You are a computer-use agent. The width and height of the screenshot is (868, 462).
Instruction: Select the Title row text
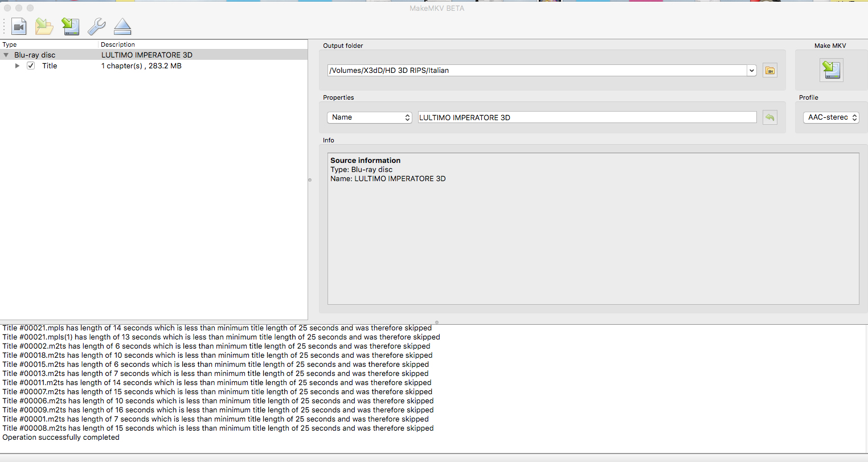tap(50, 66)
